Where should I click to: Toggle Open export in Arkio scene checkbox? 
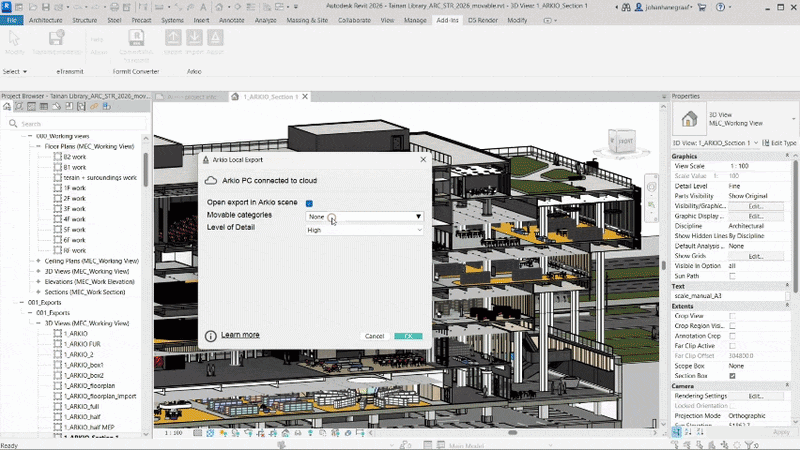(309, 203)
